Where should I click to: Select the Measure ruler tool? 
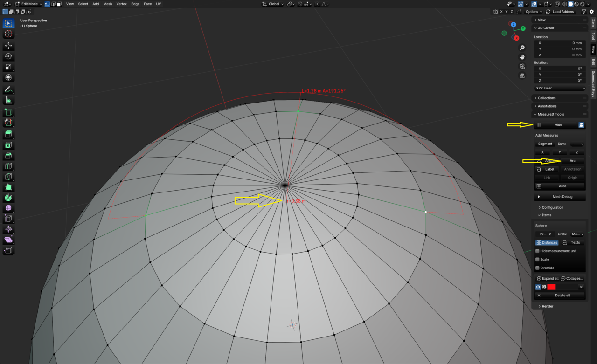(x=8, y=100)
